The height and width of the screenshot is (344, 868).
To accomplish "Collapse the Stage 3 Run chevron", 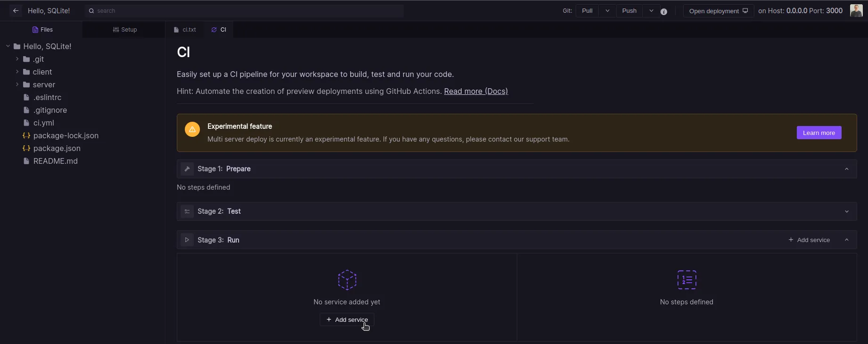I will (847, 240).
